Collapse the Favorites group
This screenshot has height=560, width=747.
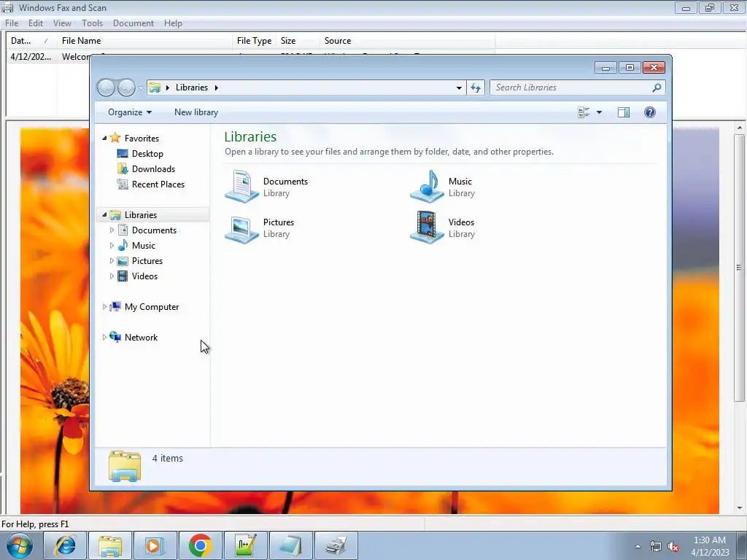(x=104, y=138)
